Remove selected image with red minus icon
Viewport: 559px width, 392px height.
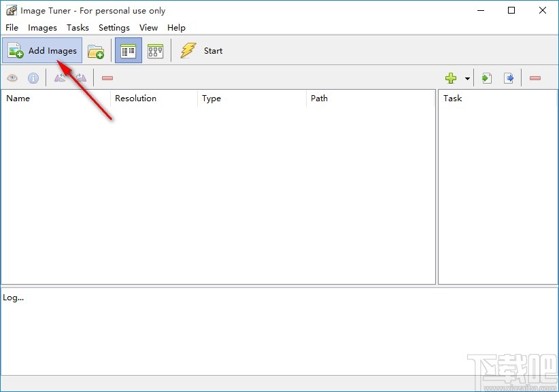107,78
